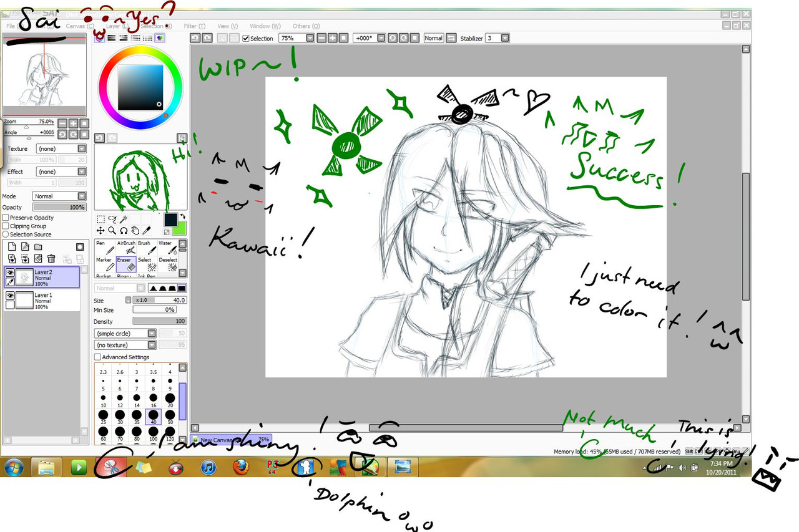The height and width of the screenshot is (532, 799).
Task: Show the color wheel panel icon
Action: [99, 38]
